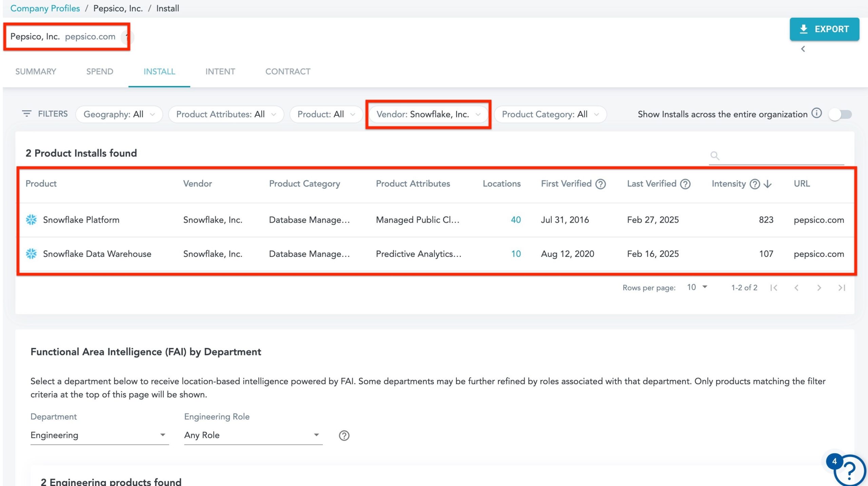
Task: Open the CONTRACT tab
Action: [x=288, y=72]
